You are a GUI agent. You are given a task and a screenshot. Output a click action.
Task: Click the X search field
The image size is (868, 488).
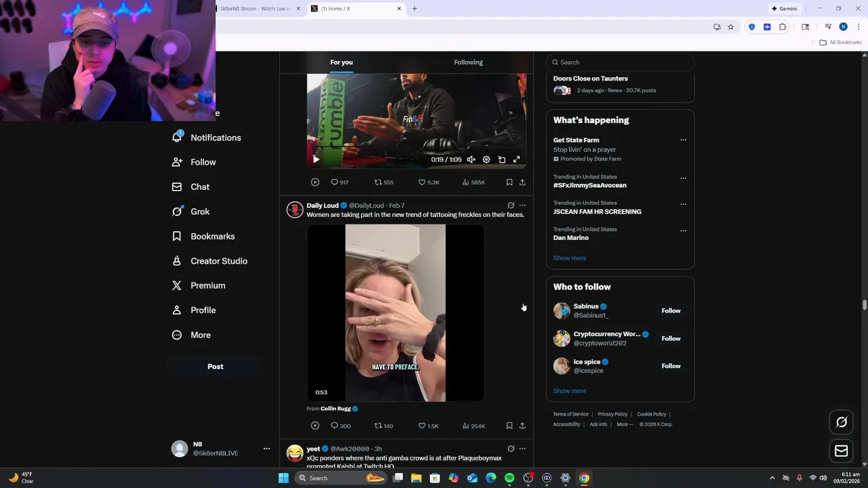click(620, 62)
